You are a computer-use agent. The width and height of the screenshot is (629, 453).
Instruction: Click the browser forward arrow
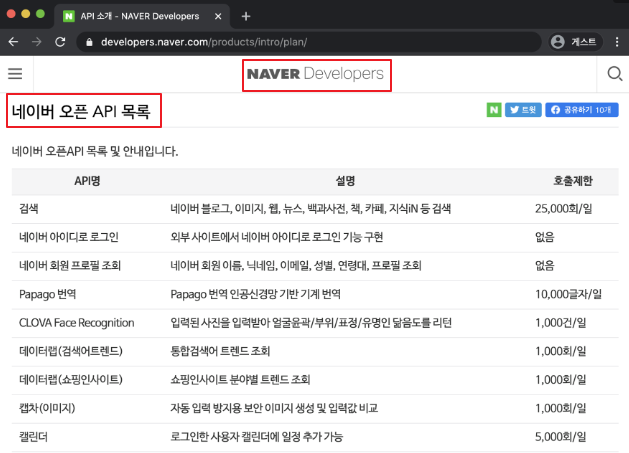tap(37, 42)
